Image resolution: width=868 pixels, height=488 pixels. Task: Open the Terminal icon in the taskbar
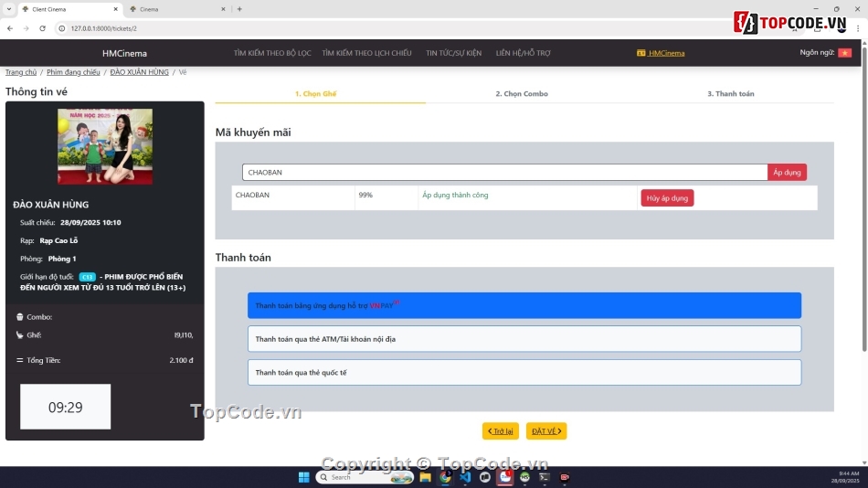click(545, 477)
